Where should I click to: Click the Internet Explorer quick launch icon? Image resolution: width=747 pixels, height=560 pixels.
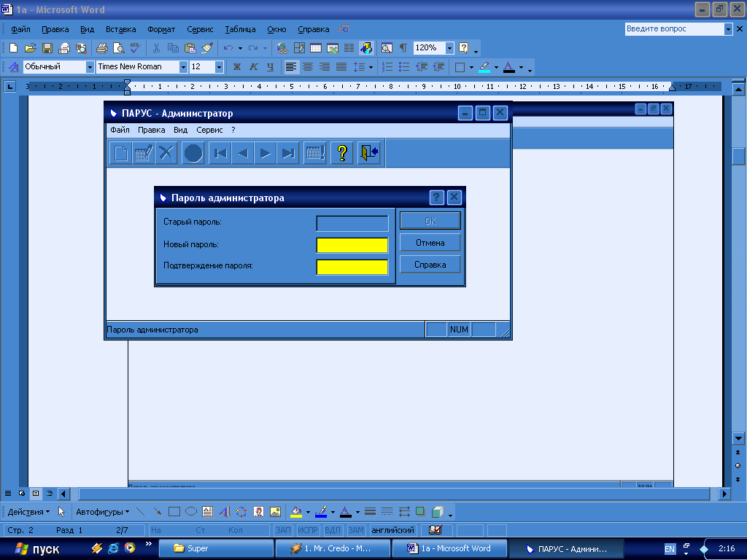point(113,548)
